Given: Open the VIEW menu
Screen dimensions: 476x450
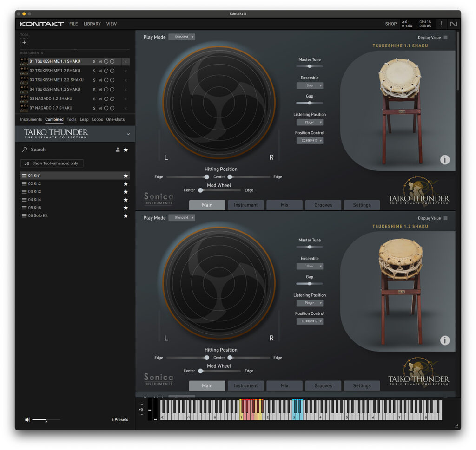Looking at the screenshot, I should point(112,24).
